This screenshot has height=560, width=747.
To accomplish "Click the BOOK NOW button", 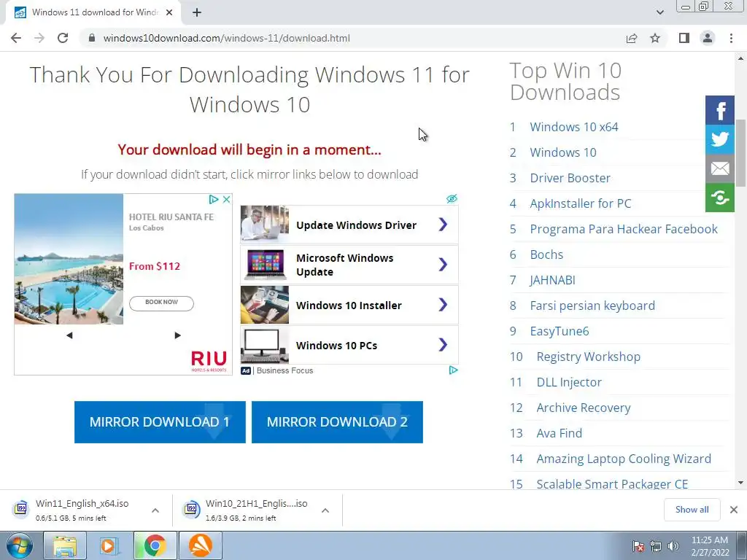I will coord(161,303).
